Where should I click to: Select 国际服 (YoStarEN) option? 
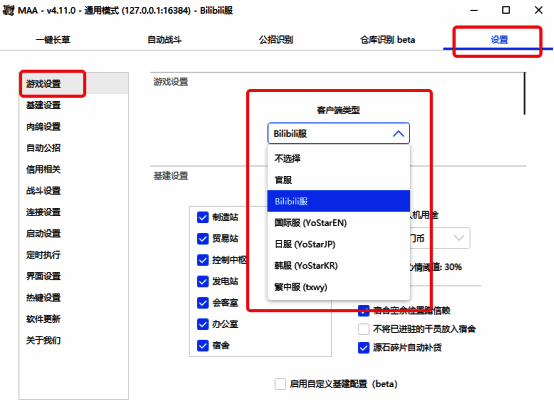click(338, 223)
